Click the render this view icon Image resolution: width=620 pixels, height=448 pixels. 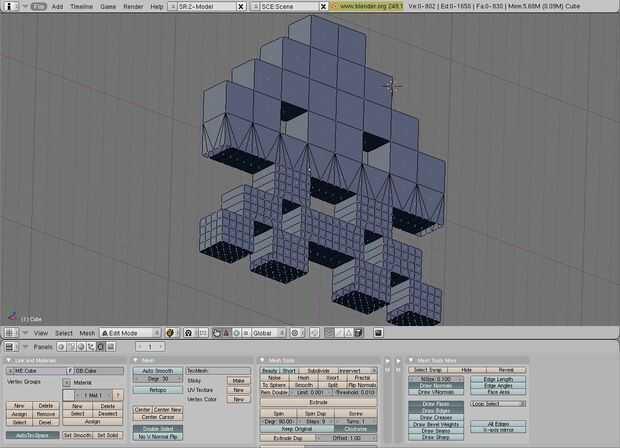coord(378,333)
